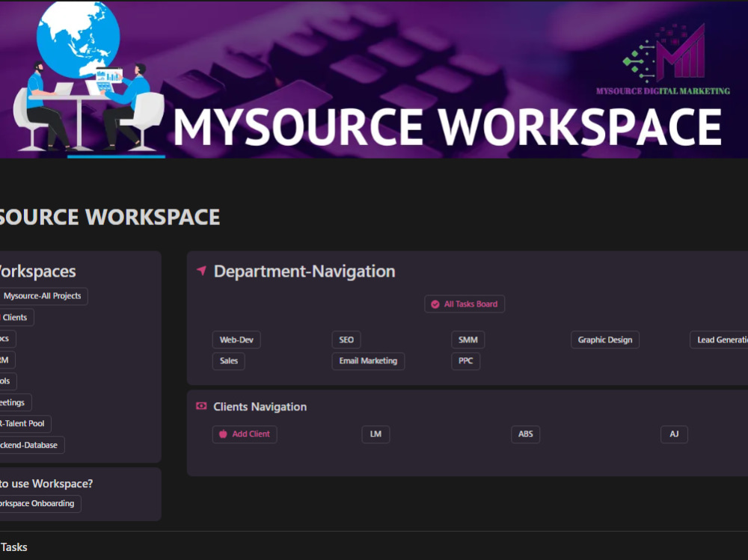Go to the SEO department

pyautogui.click(x=346, y=340)
